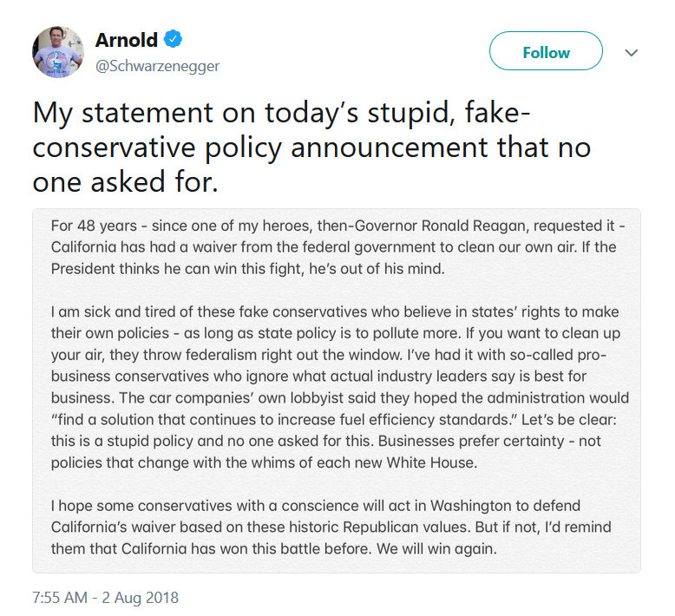Click the phrase 'Let's be clear:' in the statement
The height and width of the screenshot is (616, 675).
coord(568,419)
